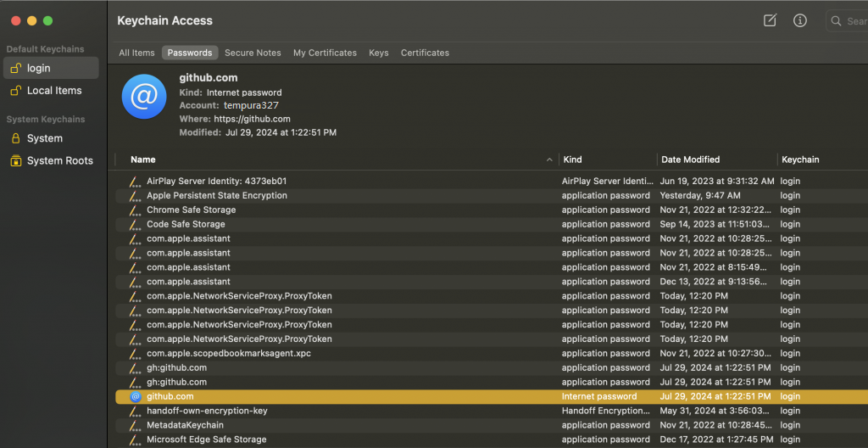Image resolution: width=868 pixels, height=448 pixels.
Task: Switch to the Keys tab
Action: tap(379, 53)
